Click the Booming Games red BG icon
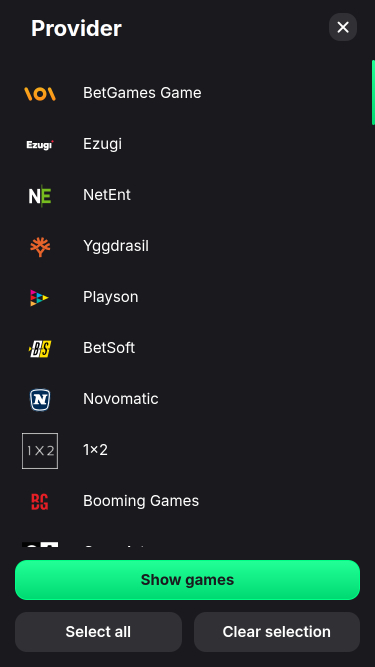 click(x=40, y=502)
